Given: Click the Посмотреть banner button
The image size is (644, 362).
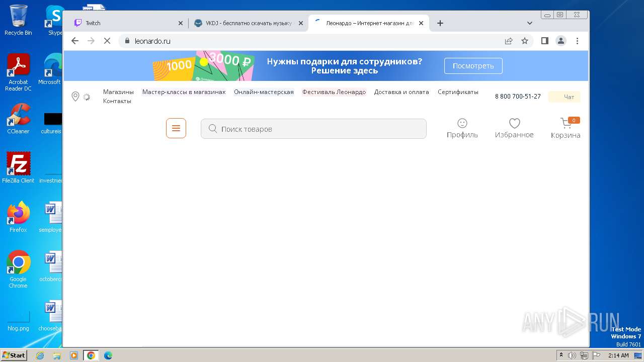Looking at the screenshot, I should click(x=473, y=66).
